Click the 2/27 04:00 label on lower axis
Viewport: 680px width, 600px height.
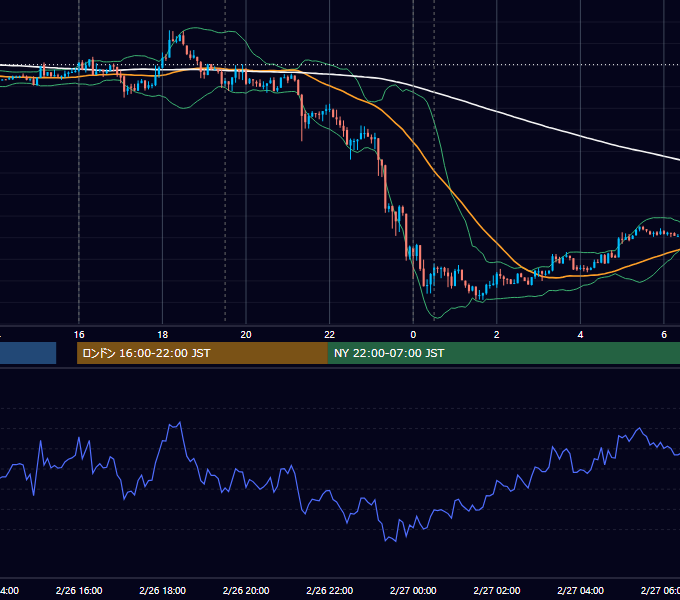coord(580,590)
